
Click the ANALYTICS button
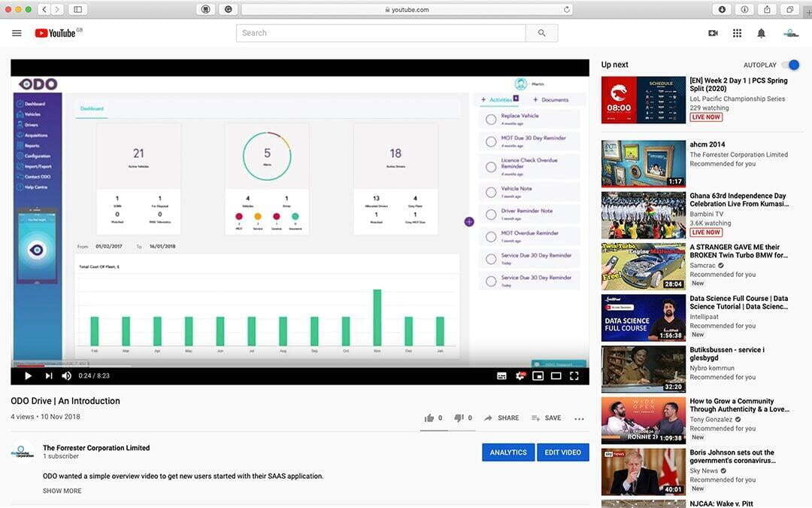tap(508, 452)
